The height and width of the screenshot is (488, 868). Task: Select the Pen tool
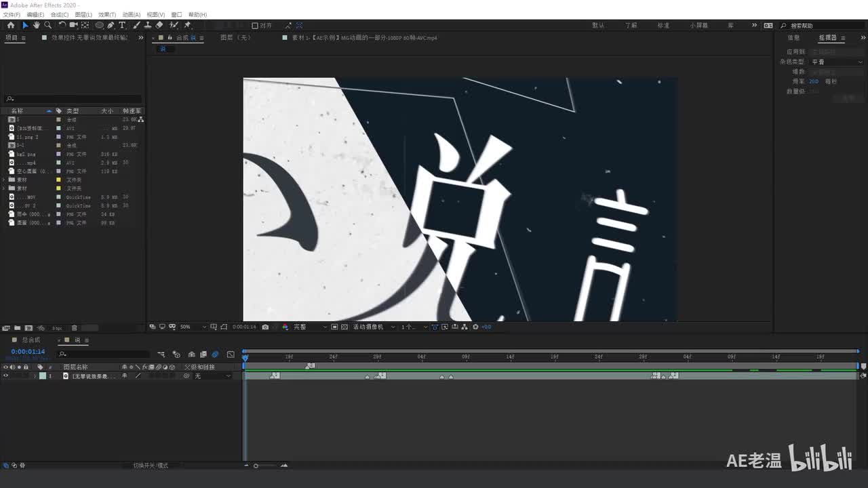pyautogui.click(x=111, y=25)
